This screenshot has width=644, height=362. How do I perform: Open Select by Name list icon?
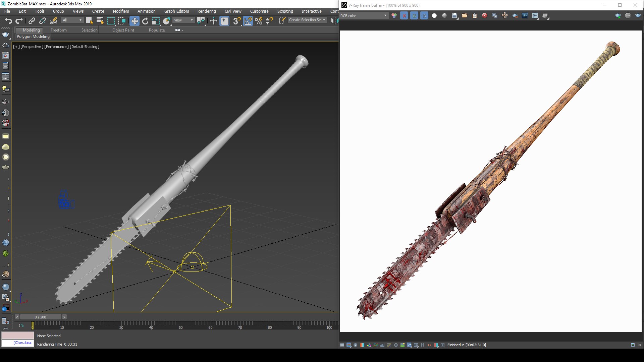[x=100, y=21]
